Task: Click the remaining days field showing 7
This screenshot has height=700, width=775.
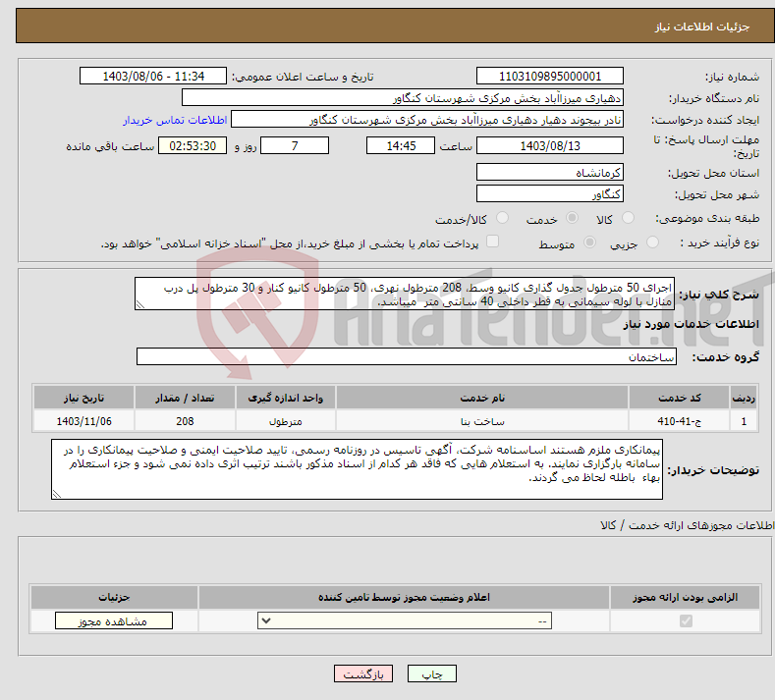Action: click(295, 145)
